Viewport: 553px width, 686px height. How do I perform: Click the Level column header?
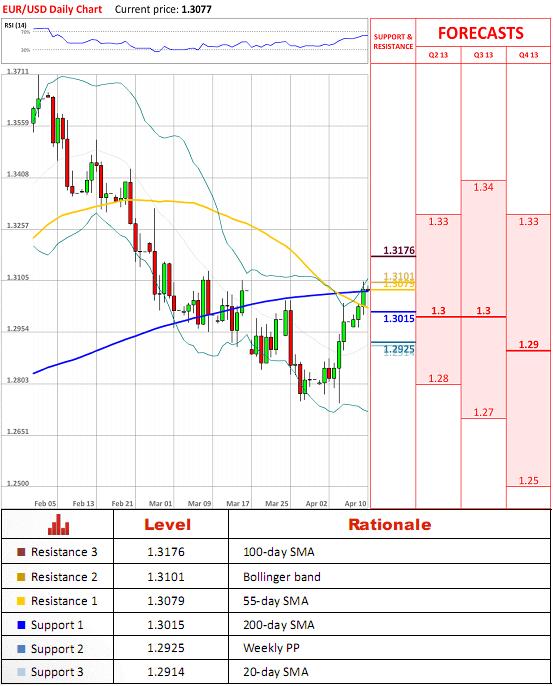(168, 525)
